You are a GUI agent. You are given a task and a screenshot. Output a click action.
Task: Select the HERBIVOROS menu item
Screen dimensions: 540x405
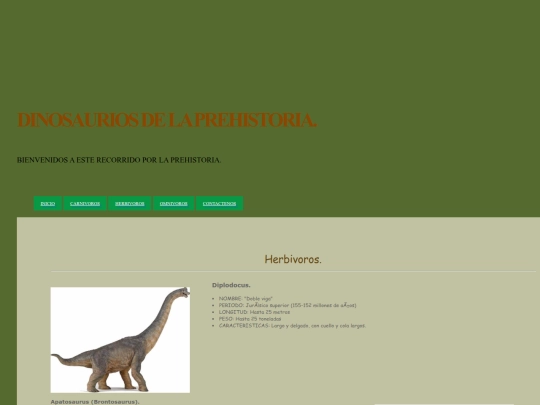point(129,204)
